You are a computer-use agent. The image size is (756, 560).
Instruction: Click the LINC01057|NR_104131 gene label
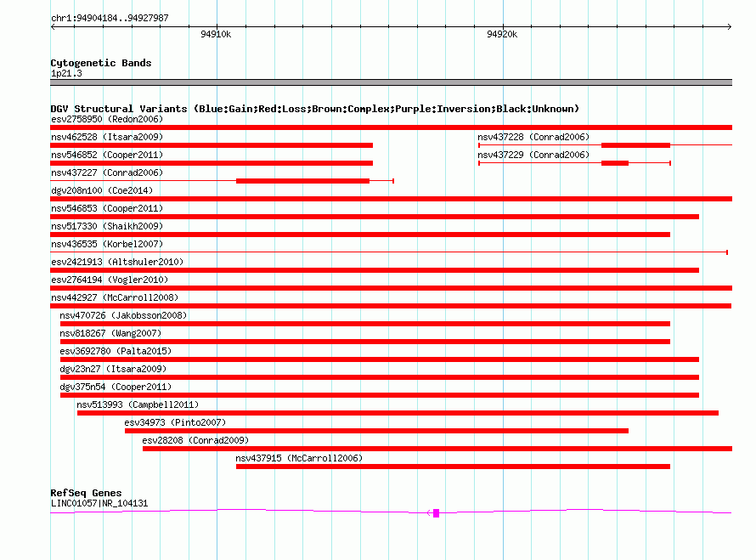point(99,503)
